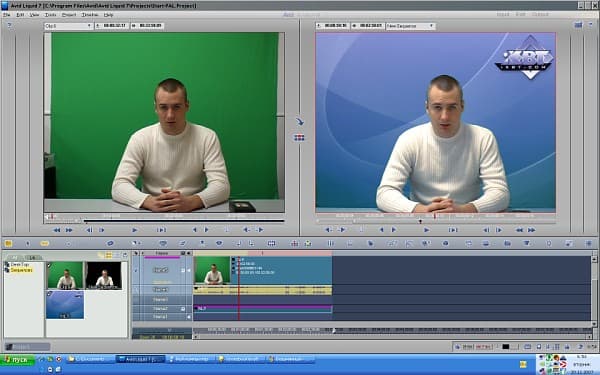Fast-forward the master viewer with the double-arrow button
The width and height of the screenshot is (600, 375).
(x=532, y=230)
